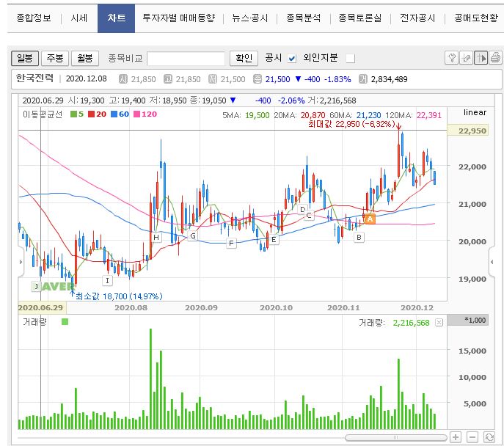Open disclosure marker C on chart

click(x=309, y=215)
